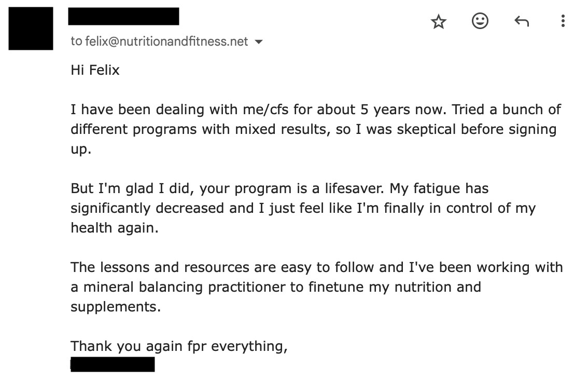
Task: Star this email message
Action: click(438, 21)
